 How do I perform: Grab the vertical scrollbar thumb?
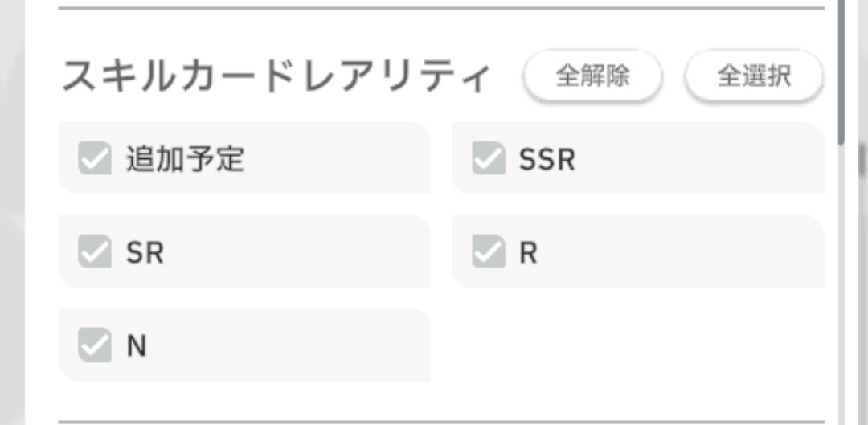pyautogui.click(x=841, y=72)
